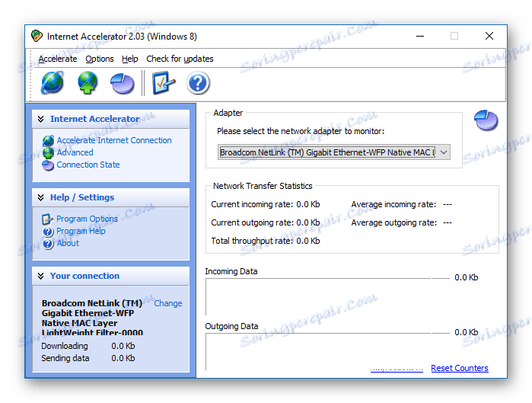Collapse the Internet Accelerator panel
This screenshot has width=532, height=403.
pos(40,119)
